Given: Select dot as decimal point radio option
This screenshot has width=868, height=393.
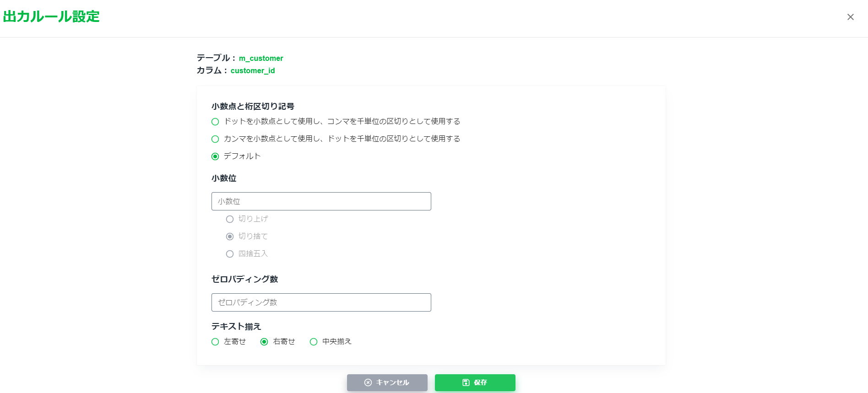Looking at the screenshot, I should pos(215,122).
